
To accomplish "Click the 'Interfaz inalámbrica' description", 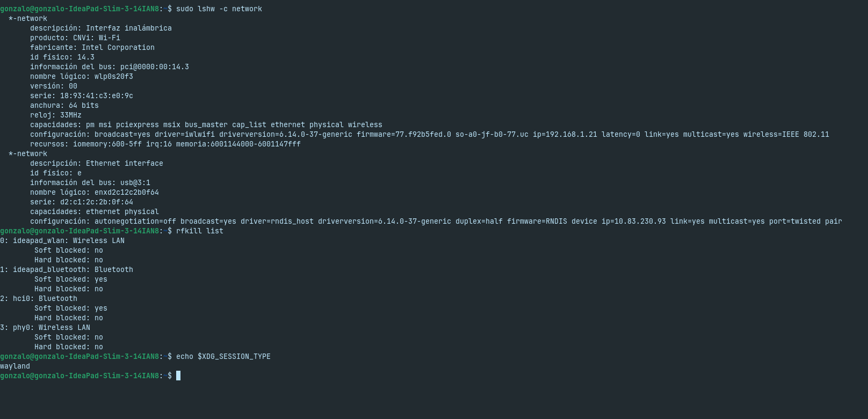I will pos(128,28).
